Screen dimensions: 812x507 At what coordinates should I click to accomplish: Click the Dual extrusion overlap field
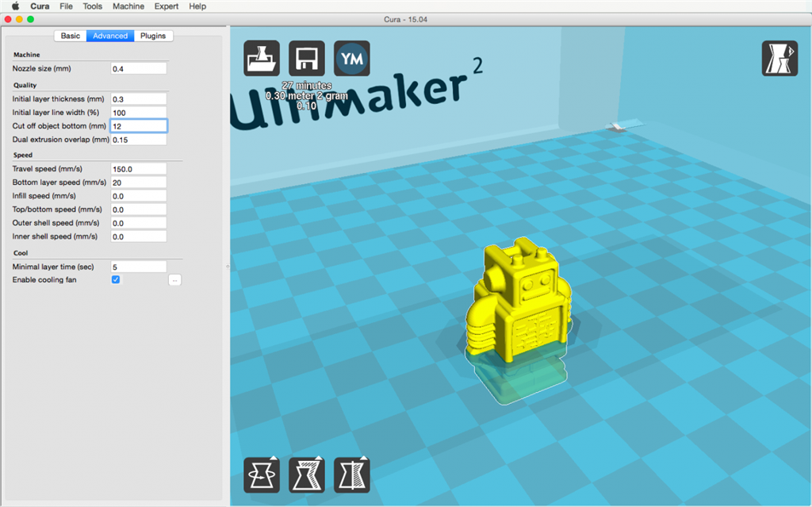pos(139,140)
